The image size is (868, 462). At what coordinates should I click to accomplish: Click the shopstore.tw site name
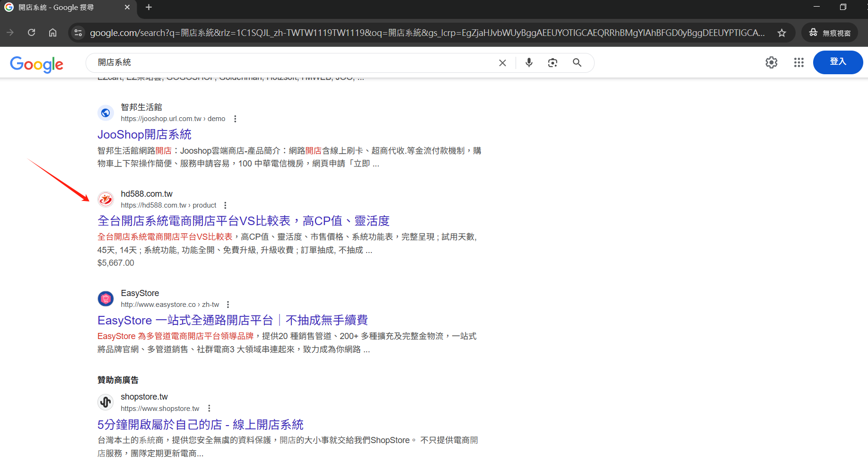pos(144,397)
